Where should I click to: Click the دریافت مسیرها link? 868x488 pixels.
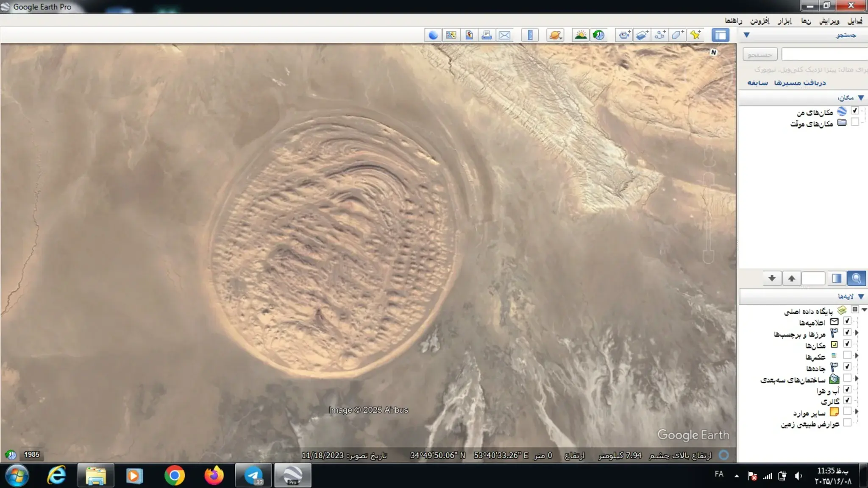(x=800, y=83)
